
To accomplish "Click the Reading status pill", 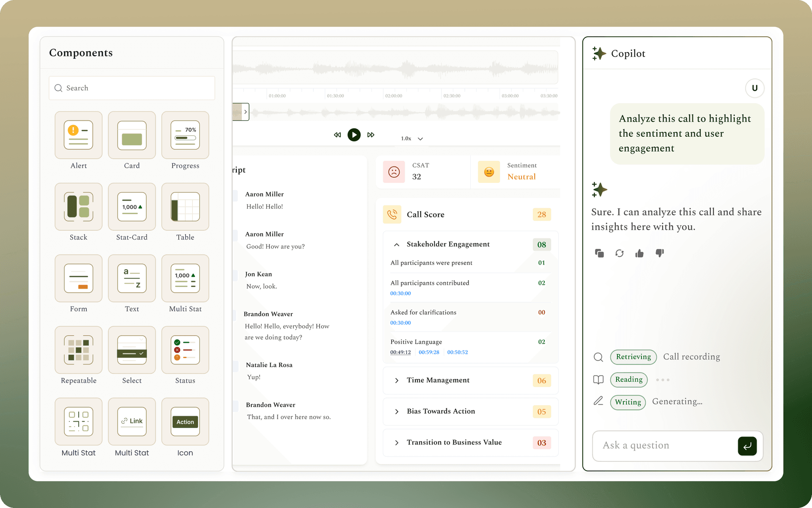I will pyautogui.click(x=629, y=380).
